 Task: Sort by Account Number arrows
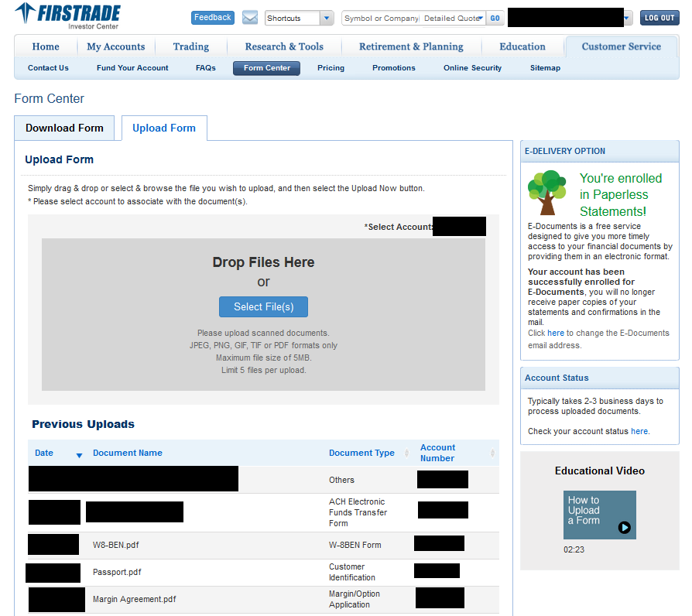coord(492,453)
